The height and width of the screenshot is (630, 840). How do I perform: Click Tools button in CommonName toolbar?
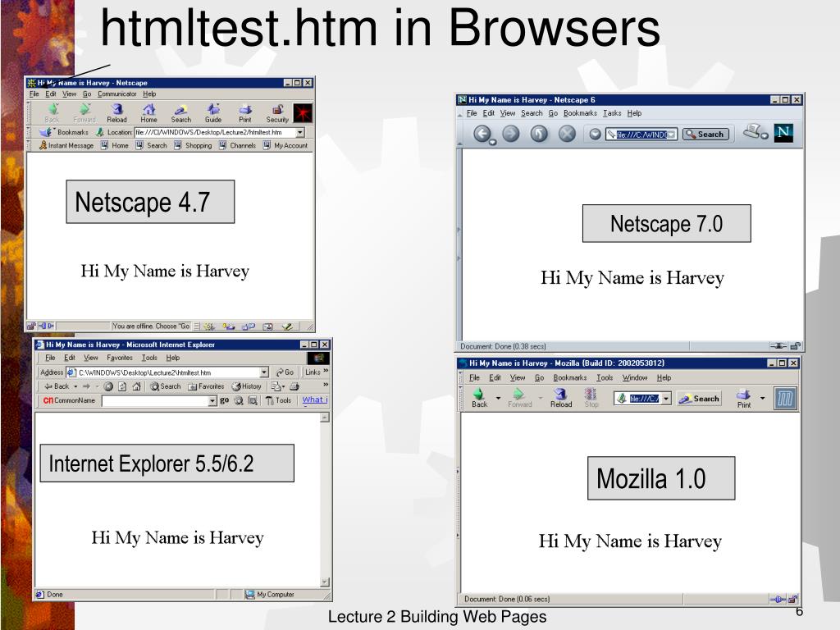[279, 400]
